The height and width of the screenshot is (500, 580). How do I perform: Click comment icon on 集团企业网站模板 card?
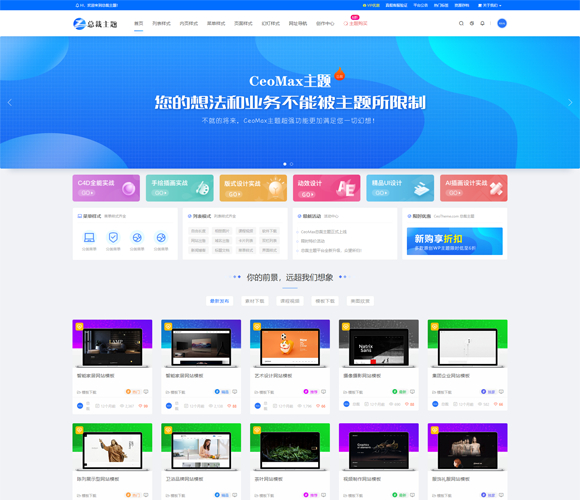point(501,392)
